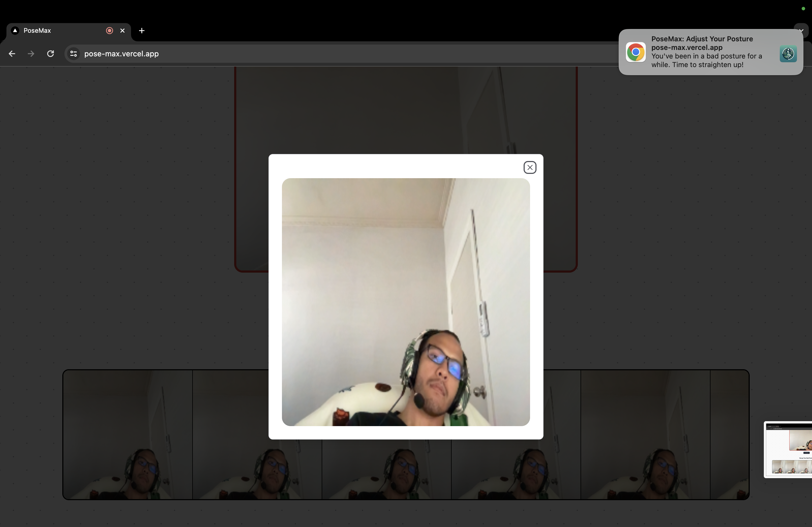This screenshot has height=527, width=812.
Task: Reload the PoseMax page
Action: (x=50, y=54)
